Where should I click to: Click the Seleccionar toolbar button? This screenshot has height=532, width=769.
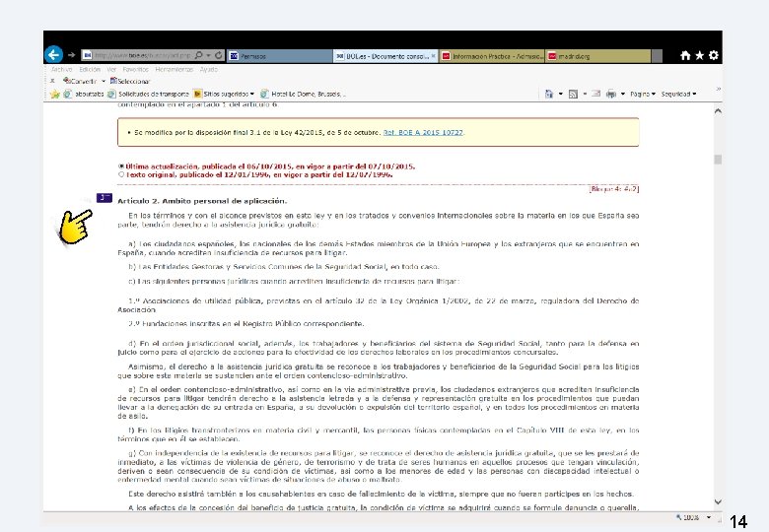130,82
